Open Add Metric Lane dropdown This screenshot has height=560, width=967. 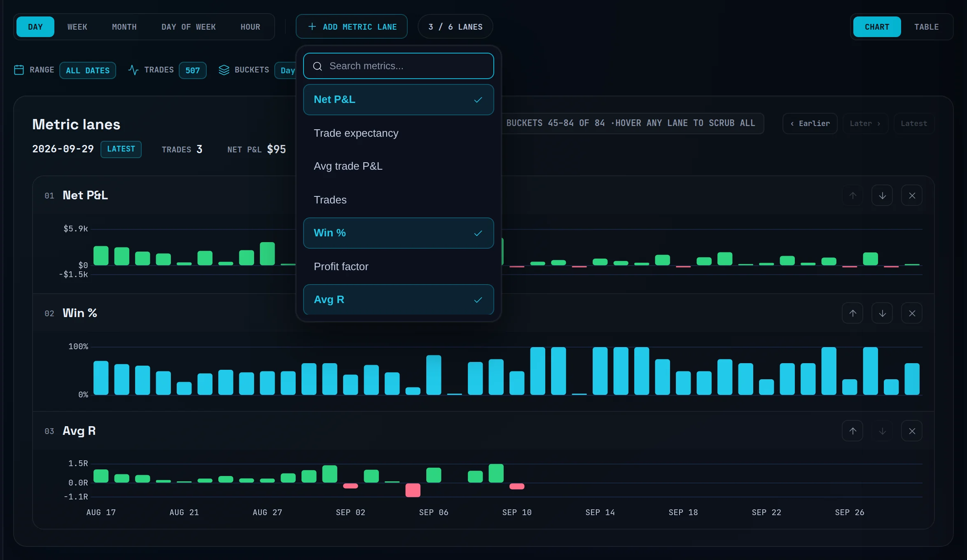[x=352, y=27]
